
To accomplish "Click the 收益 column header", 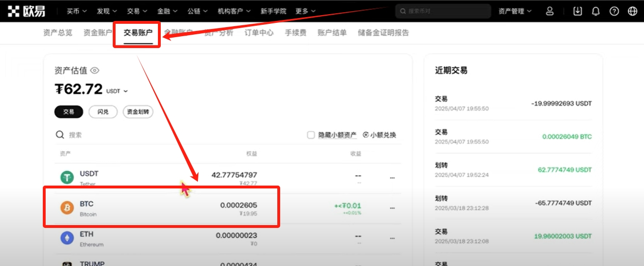I will 356,154.
